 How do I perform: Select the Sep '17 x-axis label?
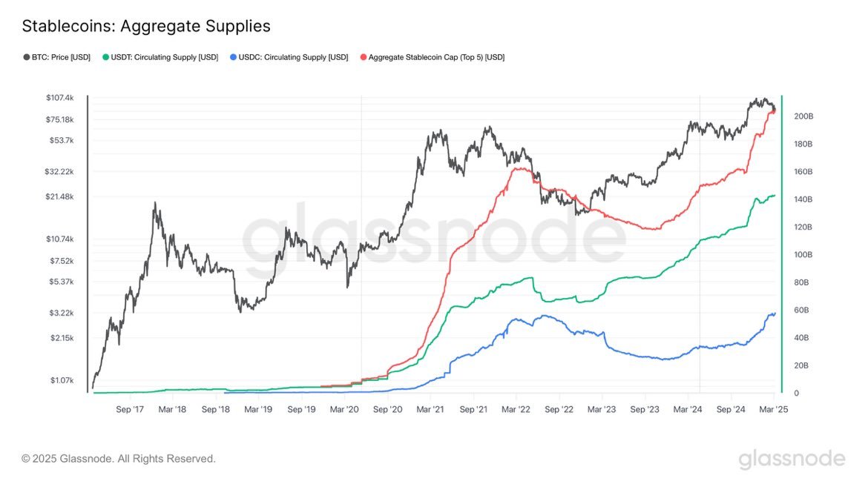130,408
